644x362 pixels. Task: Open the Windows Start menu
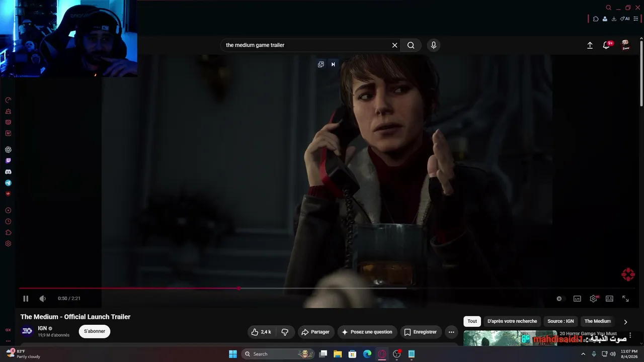click(x=233, y=354)
